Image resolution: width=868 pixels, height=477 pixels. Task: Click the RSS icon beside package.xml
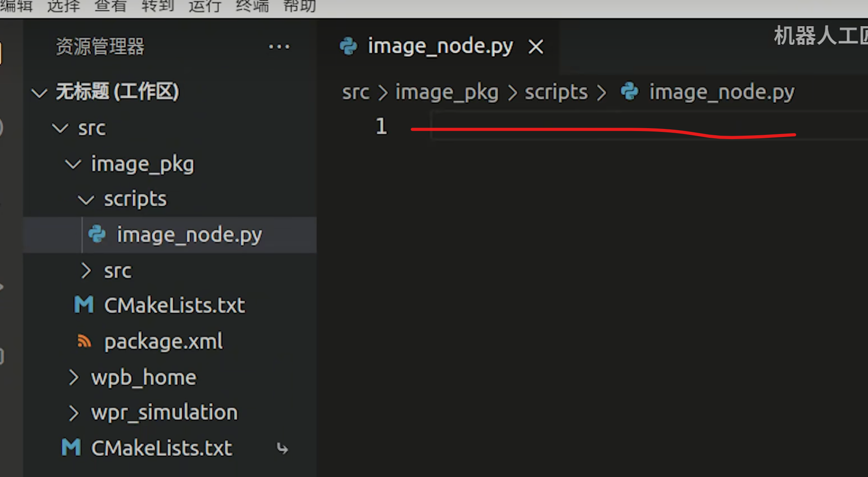[x=84, y=341]
